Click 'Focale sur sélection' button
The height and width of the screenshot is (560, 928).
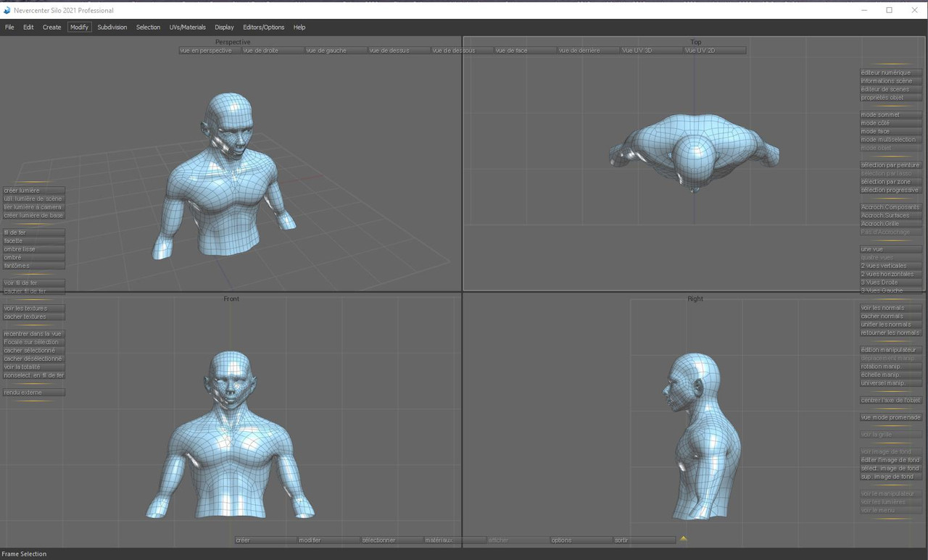(x=33, y=342)
